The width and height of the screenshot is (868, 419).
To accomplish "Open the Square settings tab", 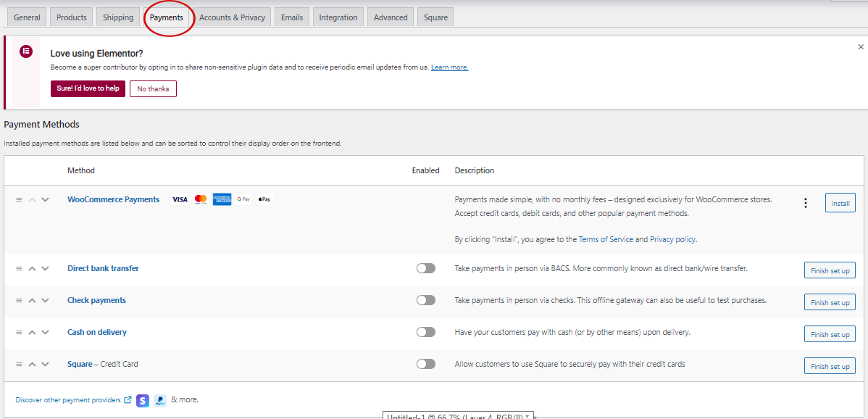I will (x=435, y=17).
